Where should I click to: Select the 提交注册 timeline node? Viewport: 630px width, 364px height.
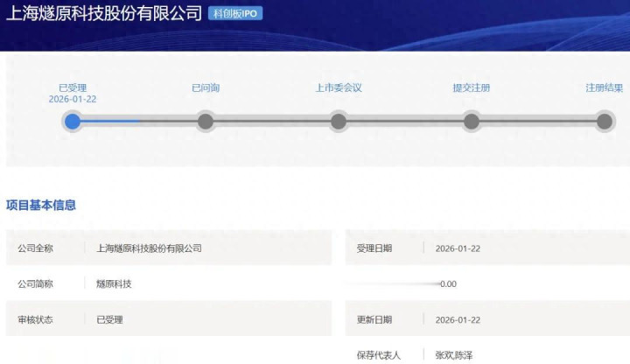coord(472,122)
